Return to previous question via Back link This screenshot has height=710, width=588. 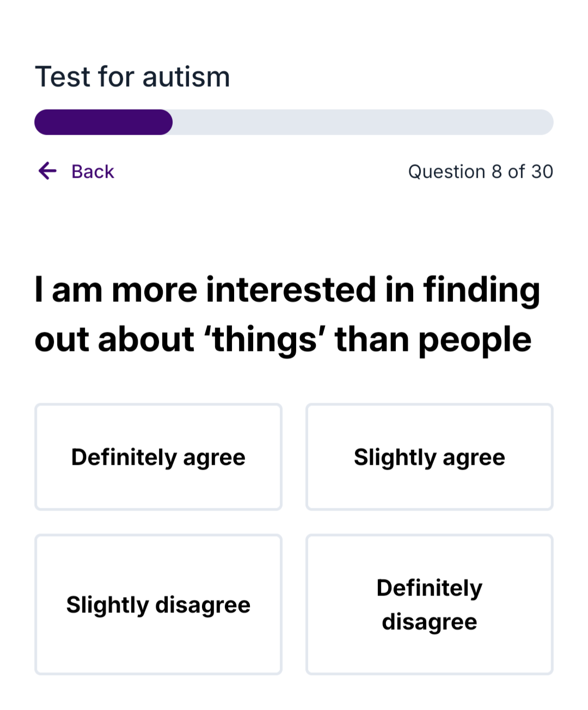click(93, 172)
